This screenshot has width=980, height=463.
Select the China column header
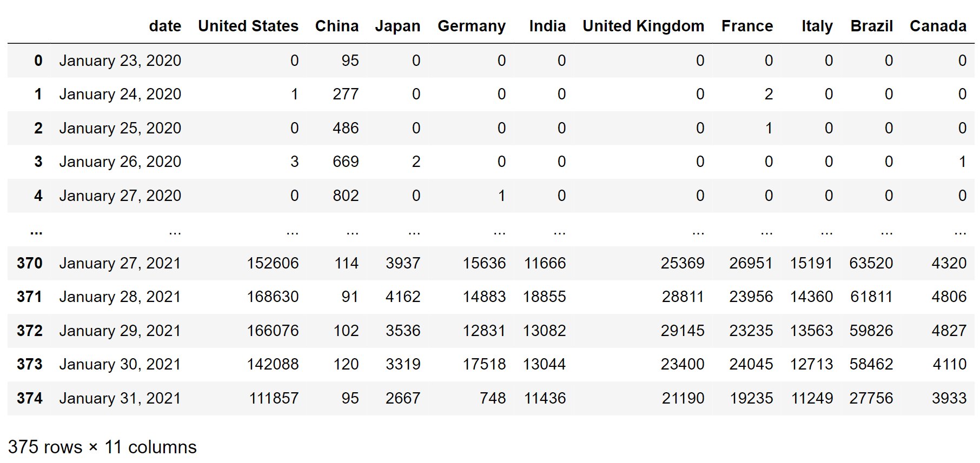(336, 26)
